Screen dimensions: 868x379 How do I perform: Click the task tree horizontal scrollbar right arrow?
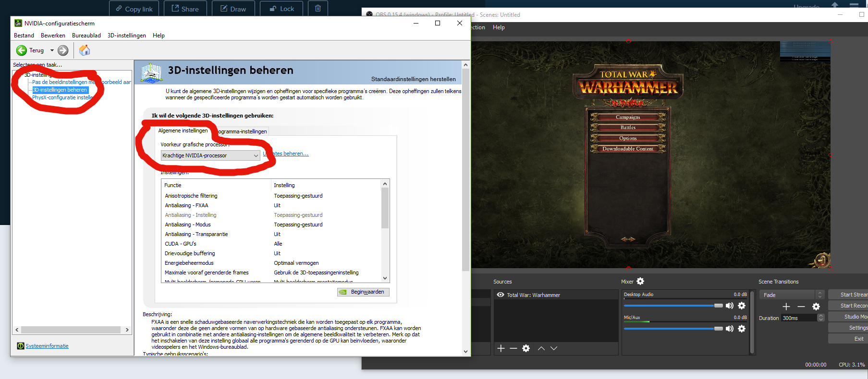[x=127, y=330]
